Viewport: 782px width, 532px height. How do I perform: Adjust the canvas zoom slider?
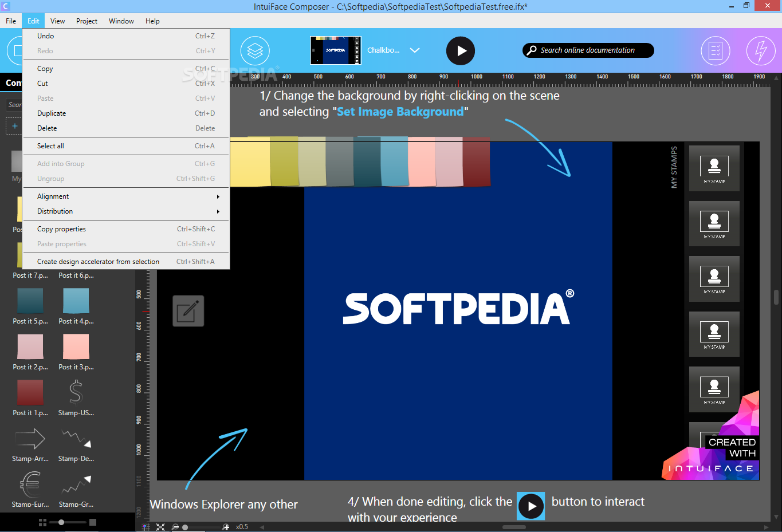pyautogui.click(x=185, y=527)
